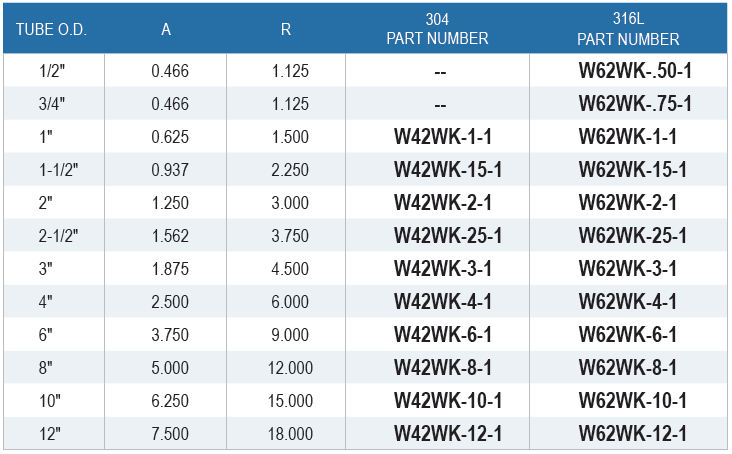Click the R value 9.000
The image size is (732, 454).
pos(290,335)
